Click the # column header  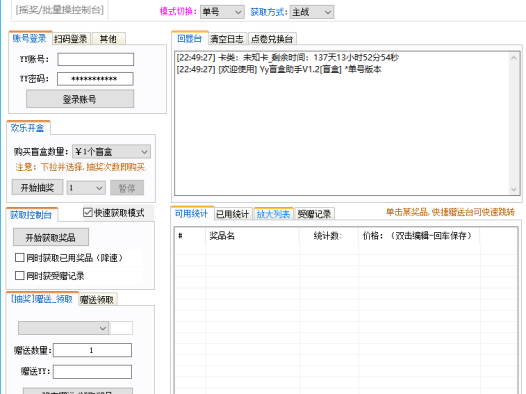[x=190, y=236]
